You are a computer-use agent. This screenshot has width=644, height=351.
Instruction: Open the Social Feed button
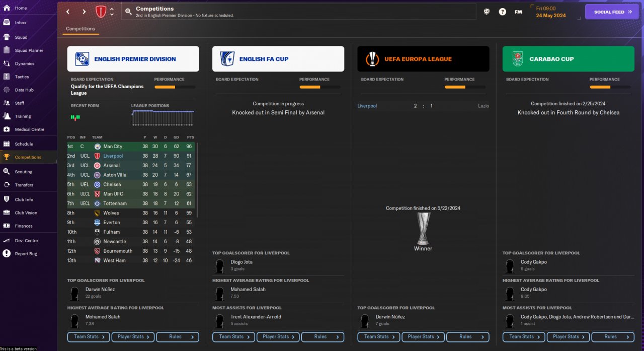[612, 12]
